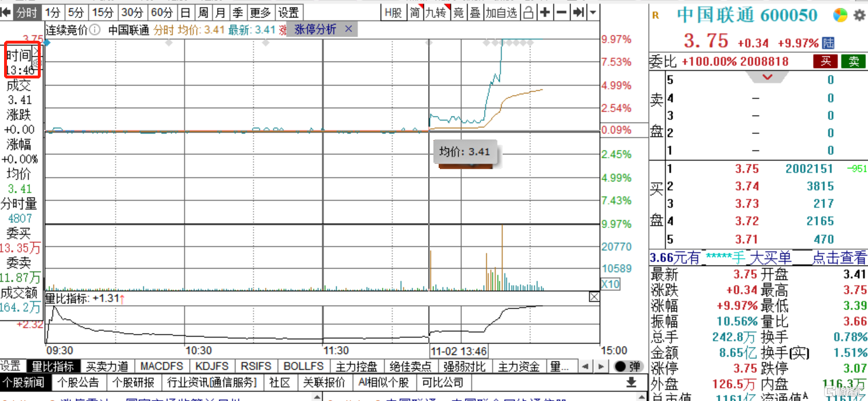Select the MACDFS indicator tab
Screen dimensions: 868x401
162,366
